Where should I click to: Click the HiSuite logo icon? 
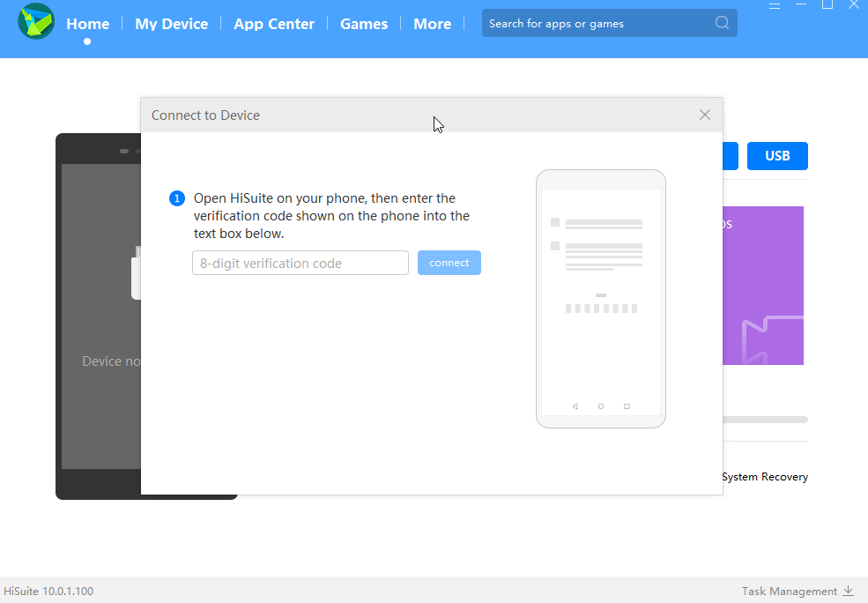coord(36,21)
